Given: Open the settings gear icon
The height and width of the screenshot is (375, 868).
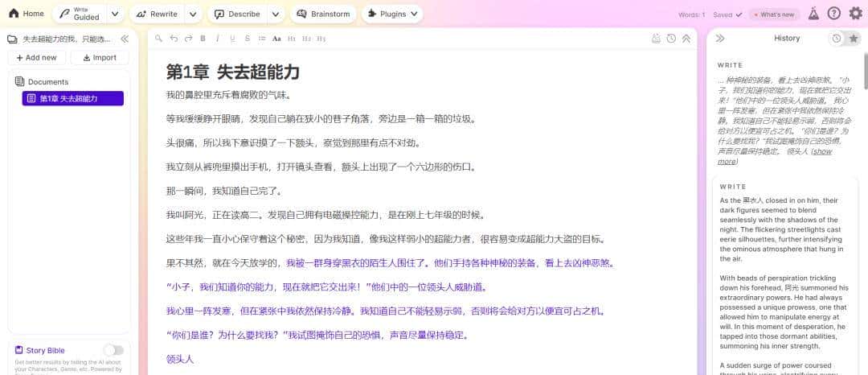Looking at the screenshot, I should point(855,14).
